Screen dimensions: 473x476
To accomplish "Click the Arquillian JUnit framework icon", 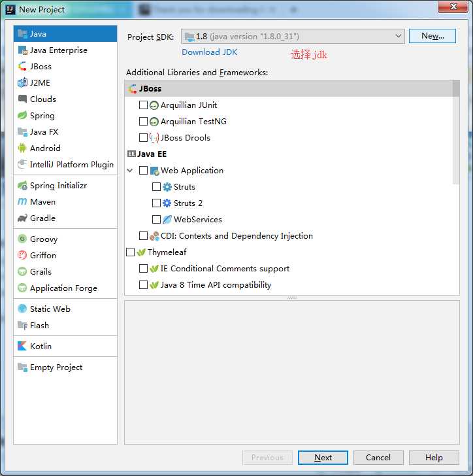I will click(x=154, y=105).
